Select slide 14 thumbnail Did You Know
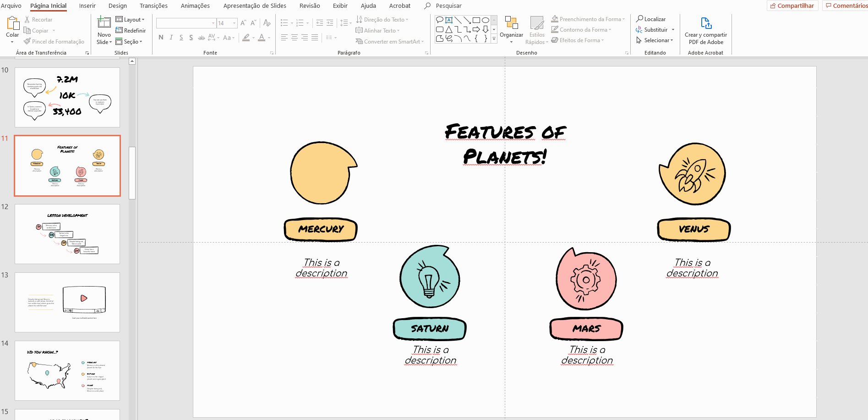This screenshot has width=868, height=420. [x=67, y=370]
